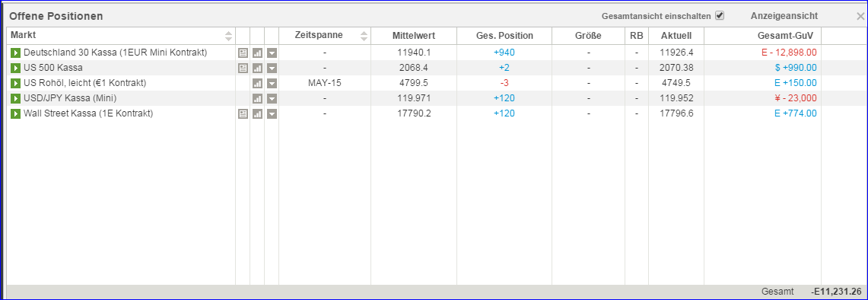Sort by Zeitspanne column arrows
The image size is (868, 300).
[x=364, y=36]
